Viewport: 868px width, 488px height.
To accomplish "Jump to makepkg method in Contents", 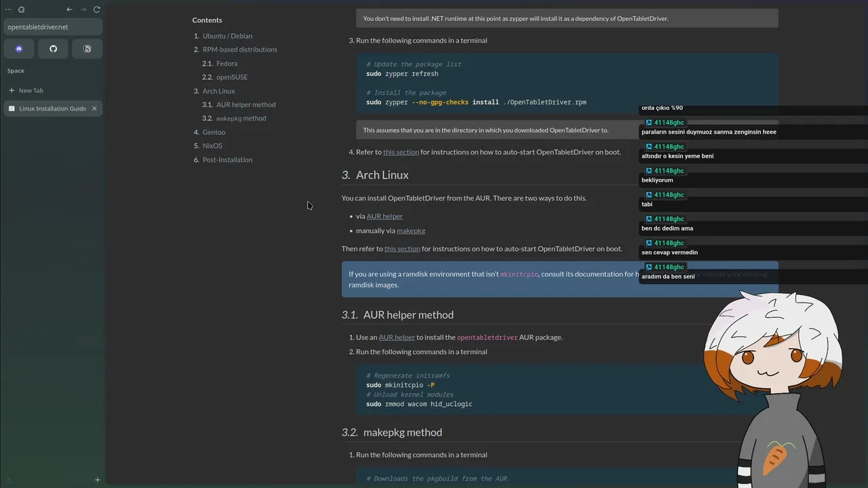I will point(241,119).
